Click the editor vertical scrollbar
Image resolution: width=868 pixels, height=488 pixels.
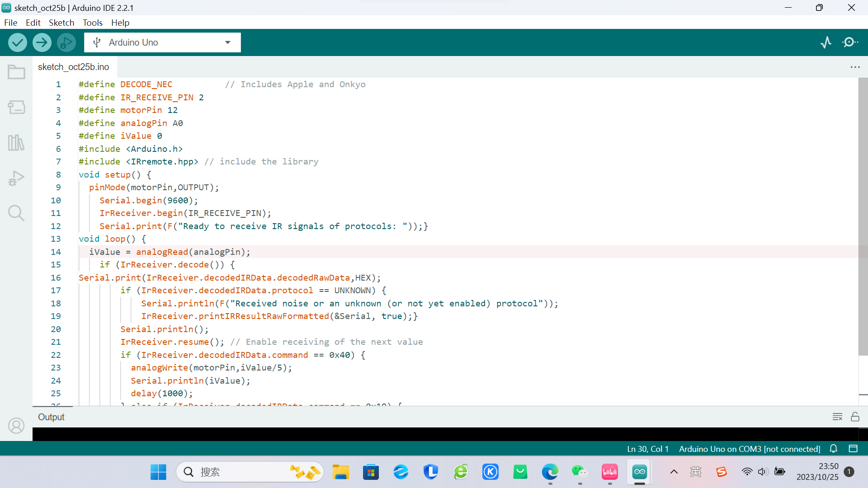coord(863,217)
